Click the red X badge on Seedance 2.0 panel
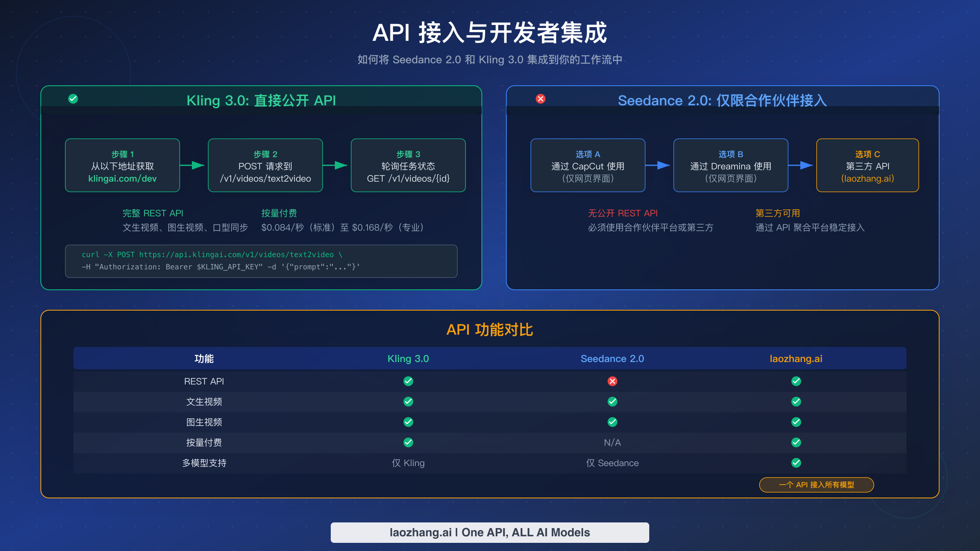 click(x=540, y=98)
